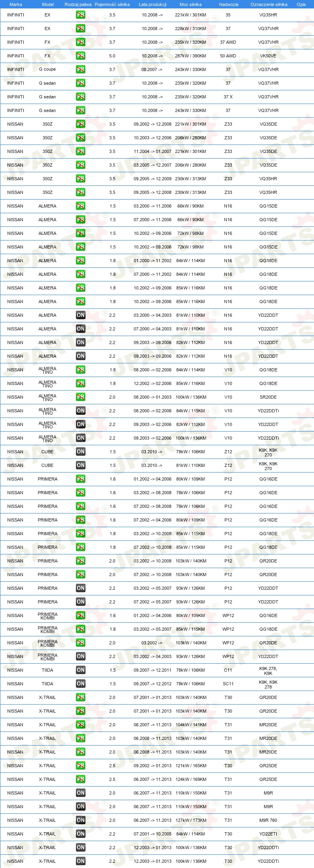Image resolution: width=314 pixels, height=868 pixels.
Task: Click model cell G coupe
Action: tap(47, 69)
